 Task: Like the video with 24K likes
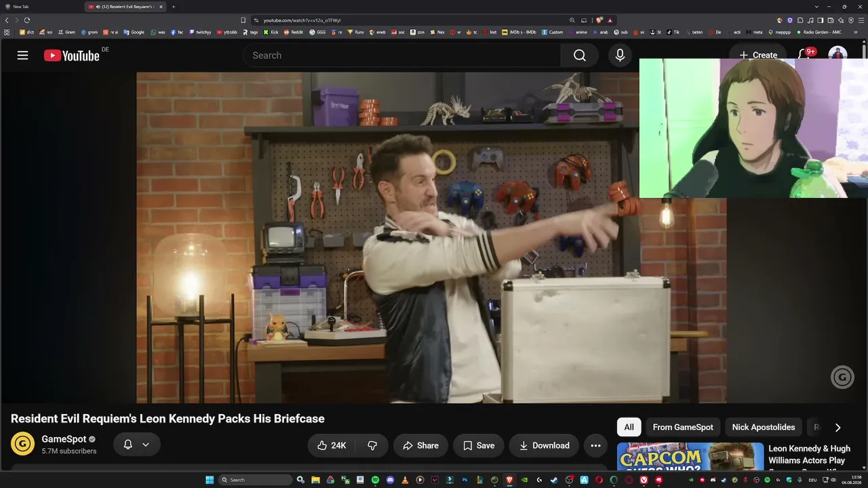(332, 445)
